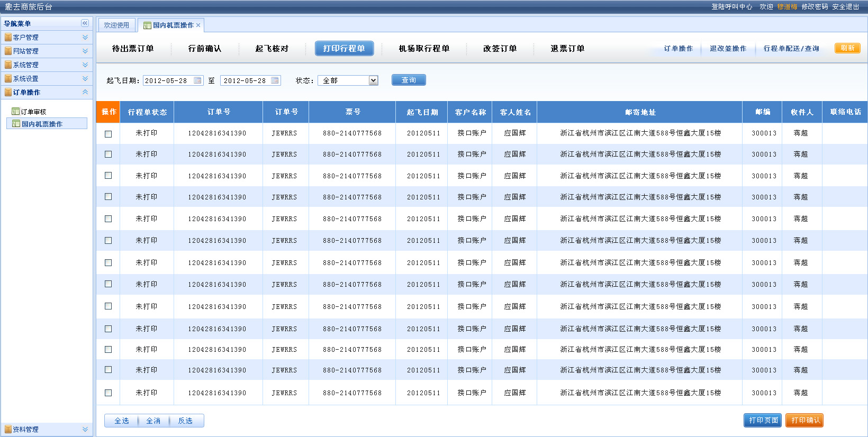Click the 票号 column header

(352, 112)
